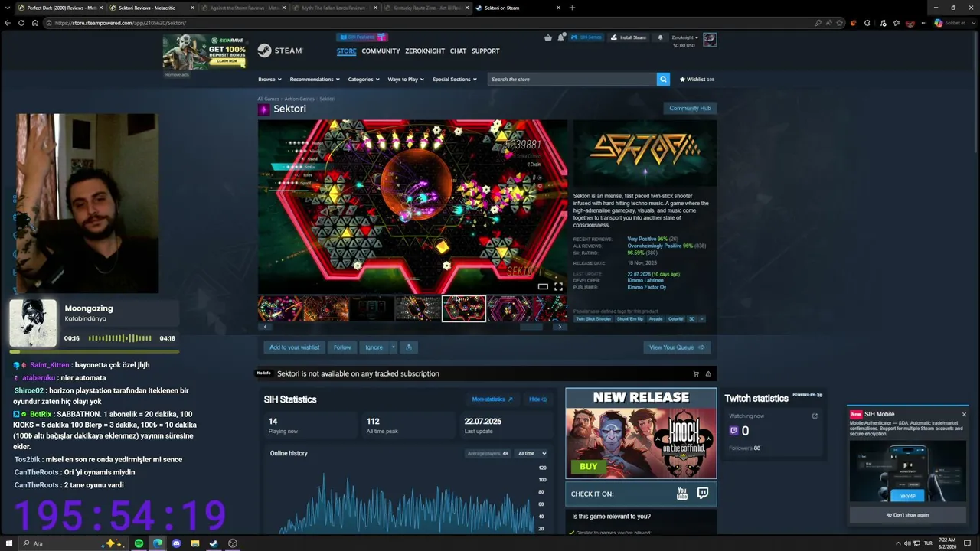Click the Install Steam button
This screenshot has width=980, height=551.
point(629,37)
